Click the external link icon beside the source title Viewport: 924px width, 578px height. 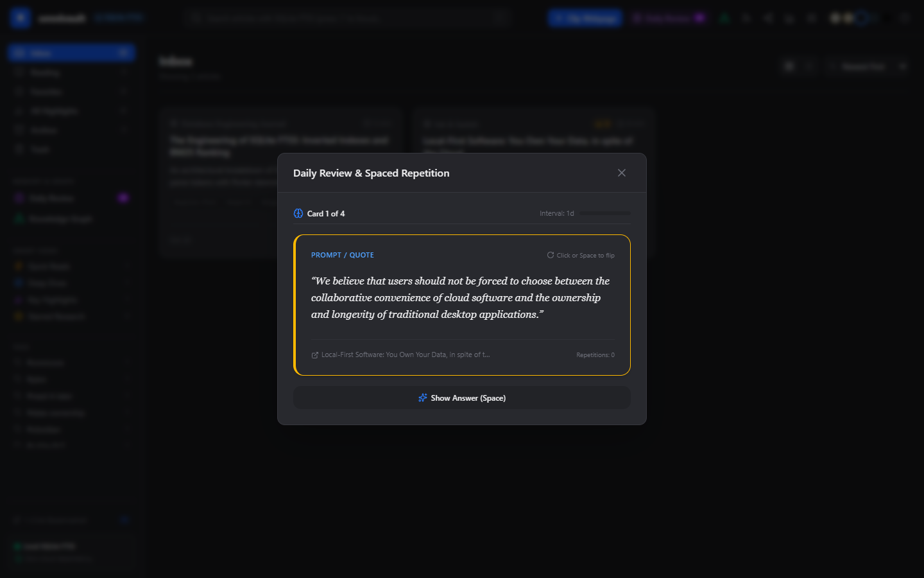pos(314,355)
